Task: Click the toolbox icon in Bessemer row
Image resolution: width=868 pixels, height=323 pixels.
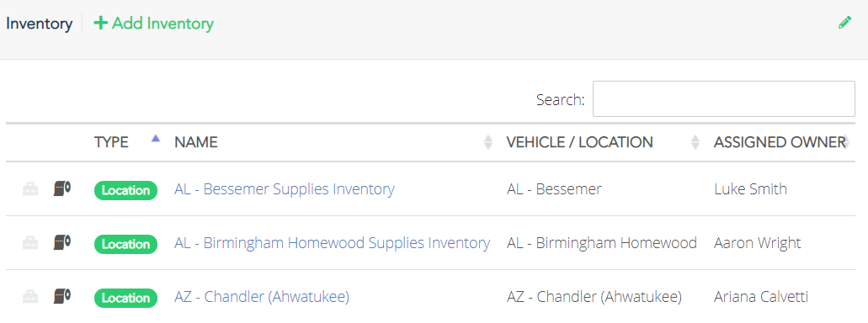Action: click(x=30, y=190)
